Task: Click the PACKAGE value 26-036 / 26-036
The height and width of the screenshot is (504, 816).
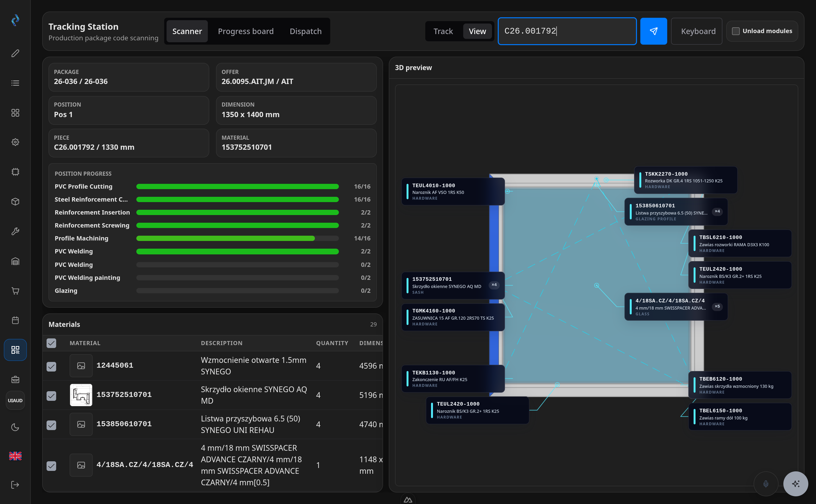Action: [81, 81]
